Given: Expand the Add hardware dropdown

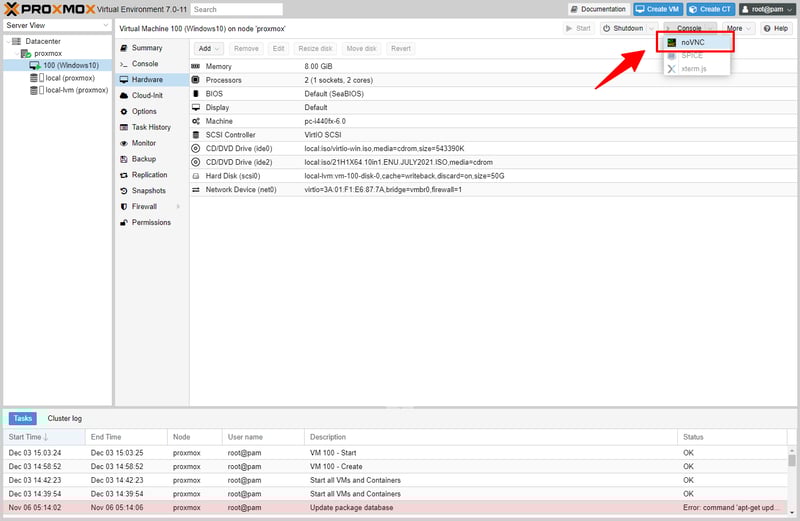Looking at the screenshot, I should 208,48.
